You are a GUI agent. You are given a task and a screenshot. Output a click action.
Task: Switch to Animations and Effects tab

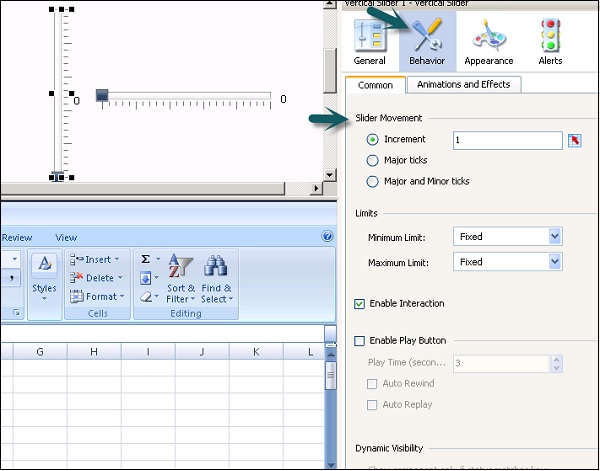point(463,85)
